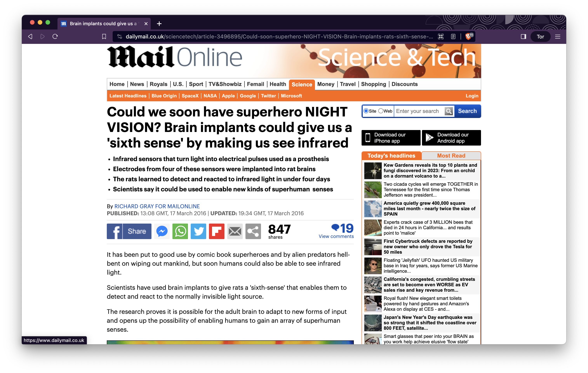Open reader mode icon in address bar
This screenshot has width=588, height=373.
point(453,37)
